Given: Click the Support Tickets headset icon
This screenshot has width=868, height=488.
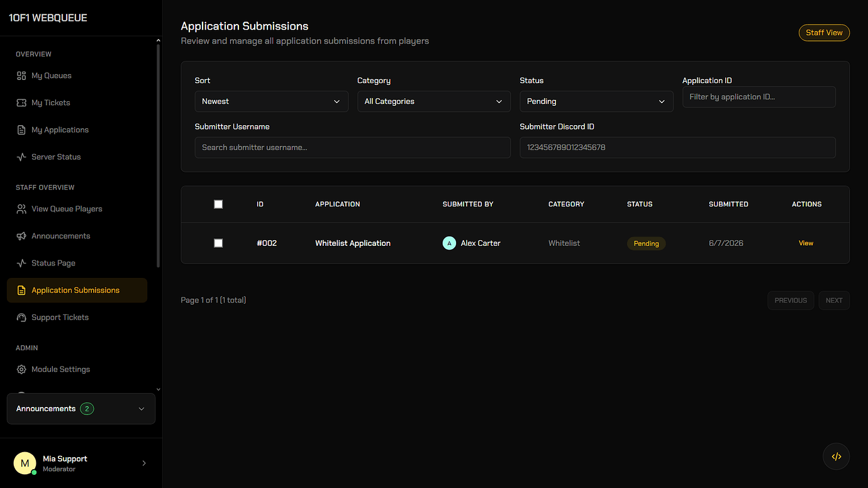Looking at the screenshot, I should (21, 317).
